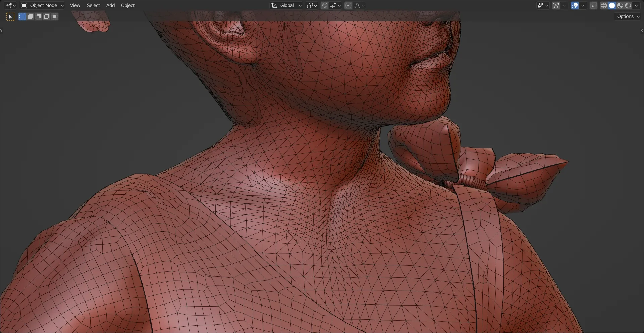Viewport: 644px width, 333px height.
Task: Choose the Invert selection mode
Action: pos(46,17)
